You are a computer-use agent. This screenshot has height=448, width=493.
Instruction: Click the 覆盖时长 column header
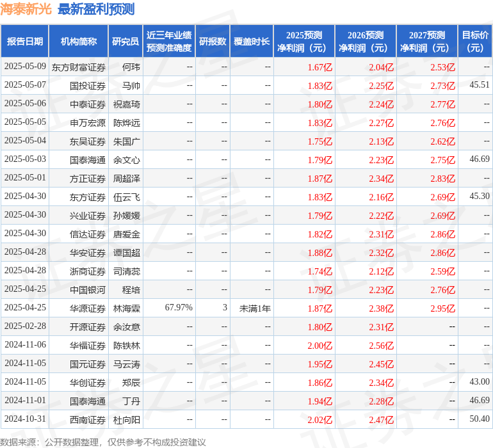pyautogui.click(x=252, y=41)
